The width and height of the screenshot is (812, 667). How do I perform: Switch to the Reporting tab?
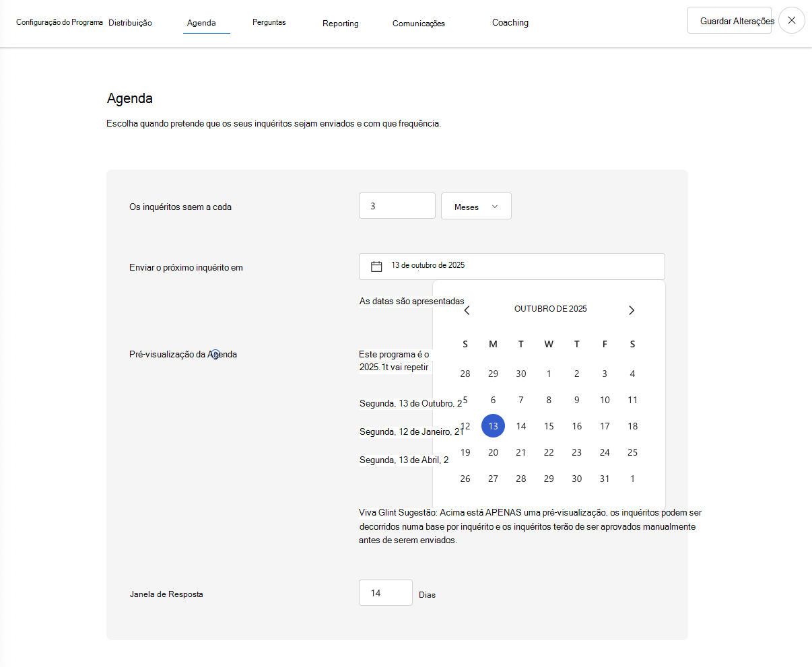point(340,23)
